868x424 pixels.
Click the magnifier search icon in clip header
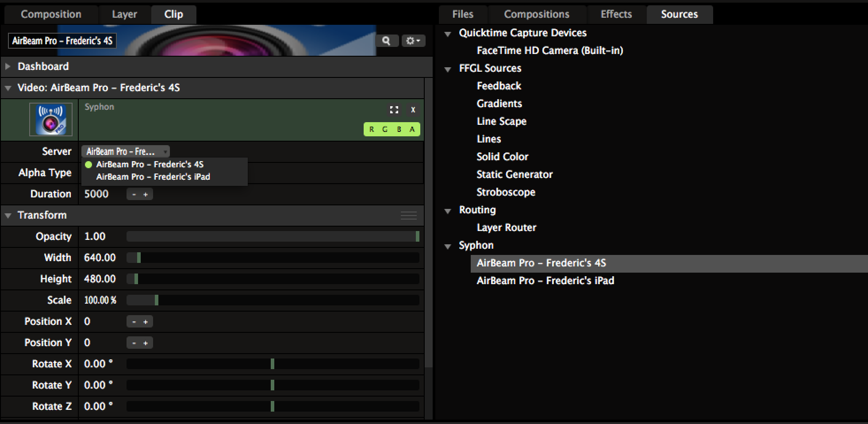pyautogui.click(x=386, y=41)
